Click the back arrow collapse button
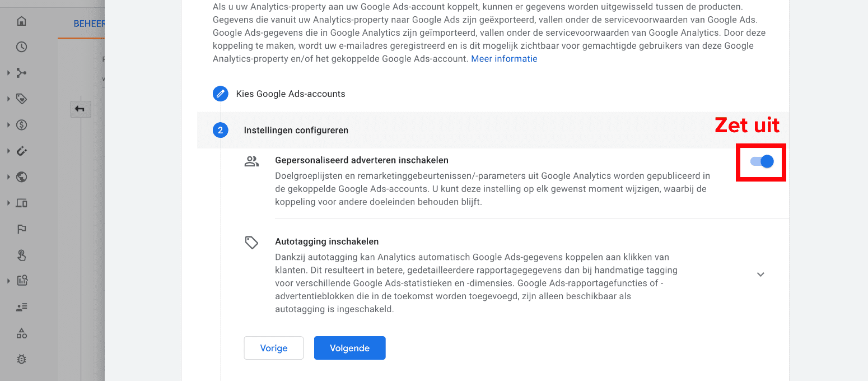 coord(80,109)
